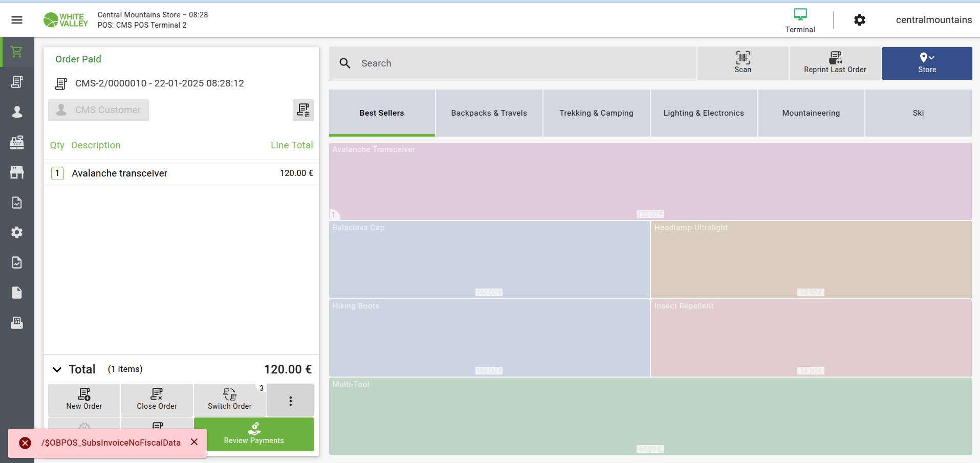The width and height of the screenshot is (980, 463).
Task: Open the Store dropdown
Action: click(927, 63)
